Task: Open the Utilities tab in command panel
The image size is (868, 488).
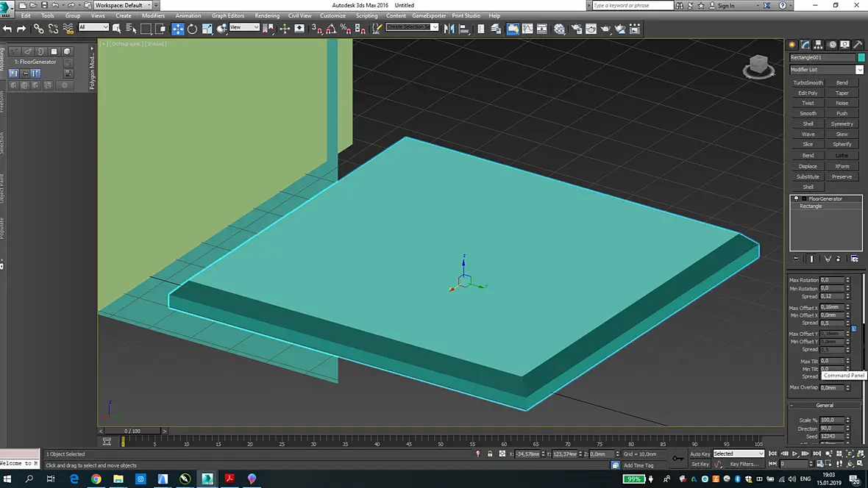Action: 858,45
